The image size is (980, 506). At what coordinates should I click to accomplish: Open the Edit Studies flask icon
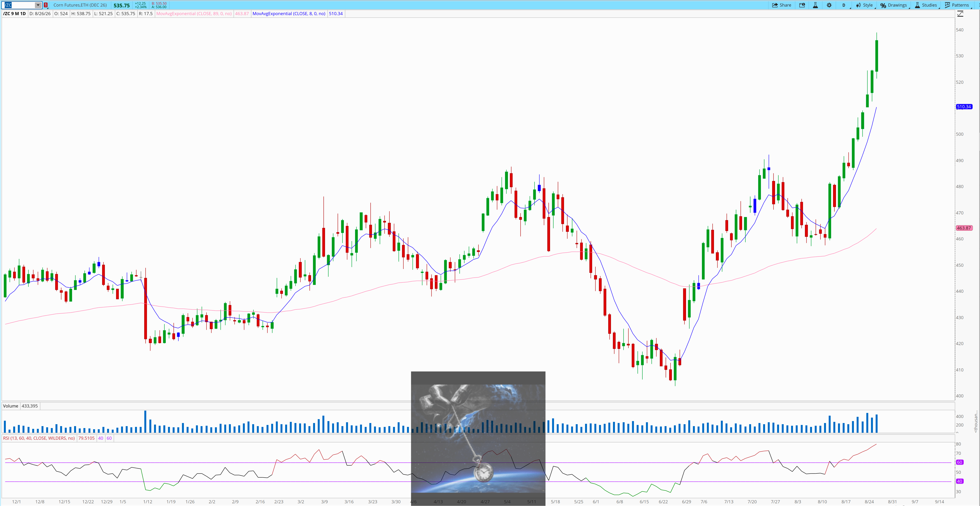coord(815,5)
